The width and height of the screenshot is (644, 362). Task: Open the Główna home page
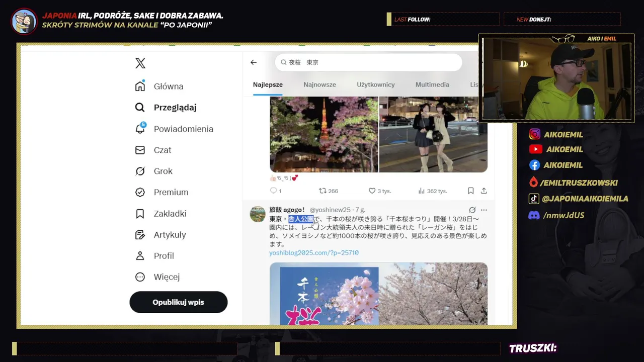[159, 86]
